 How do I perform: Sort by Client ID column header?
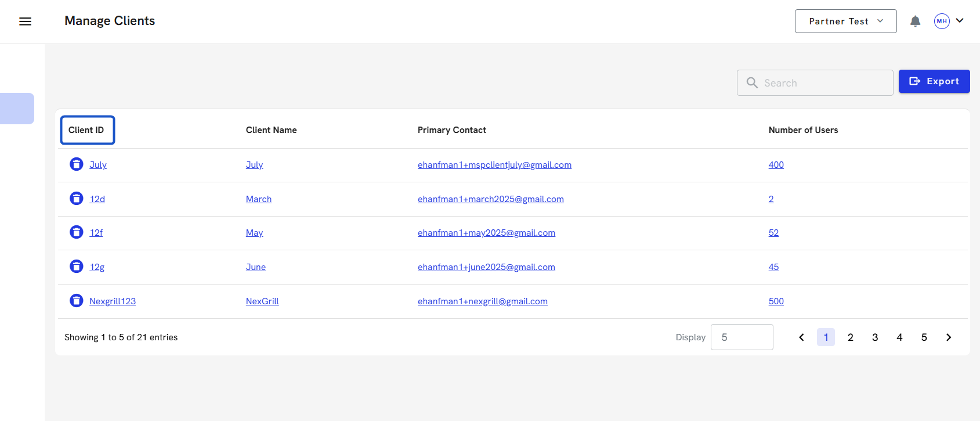(x=86, y=130)
